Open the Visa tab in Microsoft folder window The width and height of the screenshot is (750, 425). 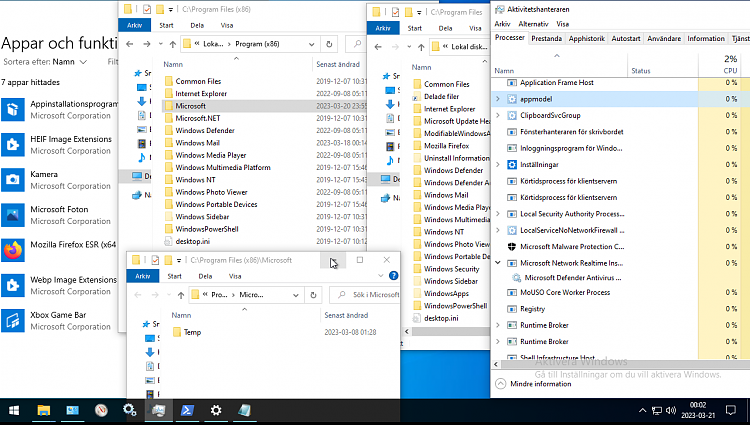[235, 276]
